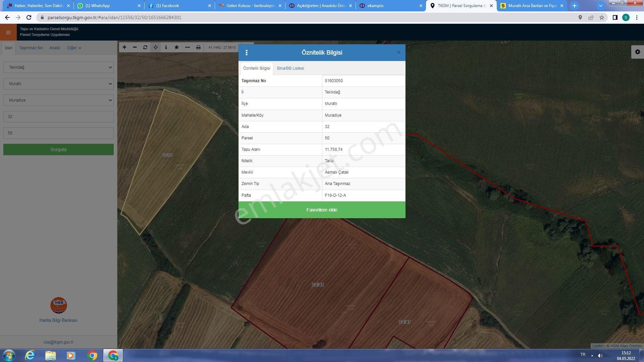This screenshot has height=362, width=644.
Task: Open Chrome three-dot menu
Action: 637,17
